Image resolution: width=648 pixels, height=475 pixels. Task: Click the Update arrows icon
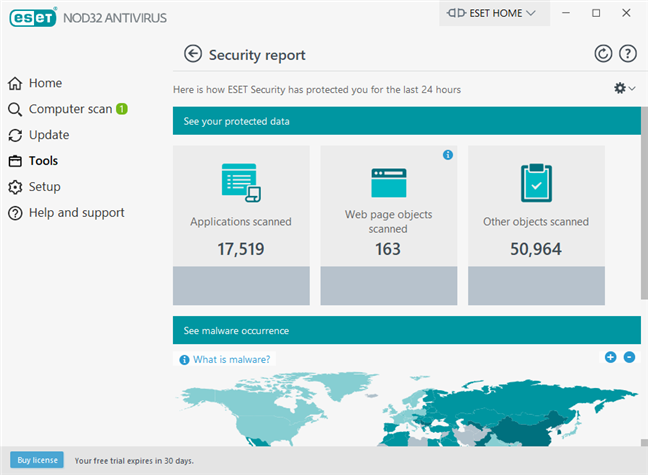tap(15, 135)
